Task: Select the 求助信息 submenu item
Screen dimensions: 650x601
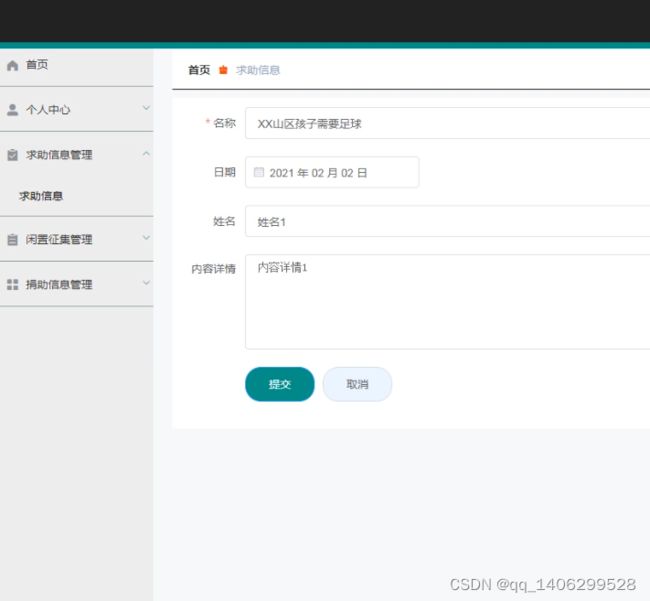Action: tap(41, 196)
